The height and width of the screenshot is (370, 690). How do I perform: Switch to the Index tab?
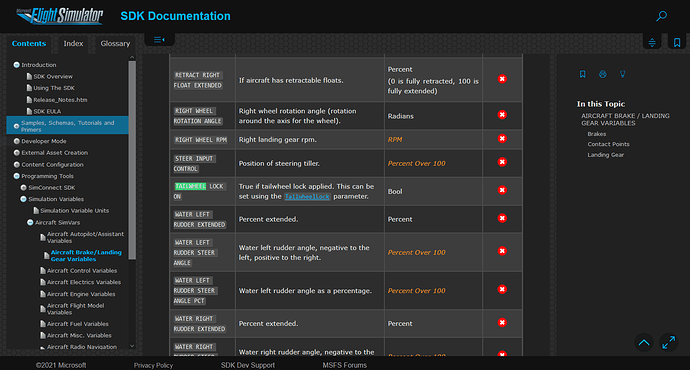click(73, 44)
